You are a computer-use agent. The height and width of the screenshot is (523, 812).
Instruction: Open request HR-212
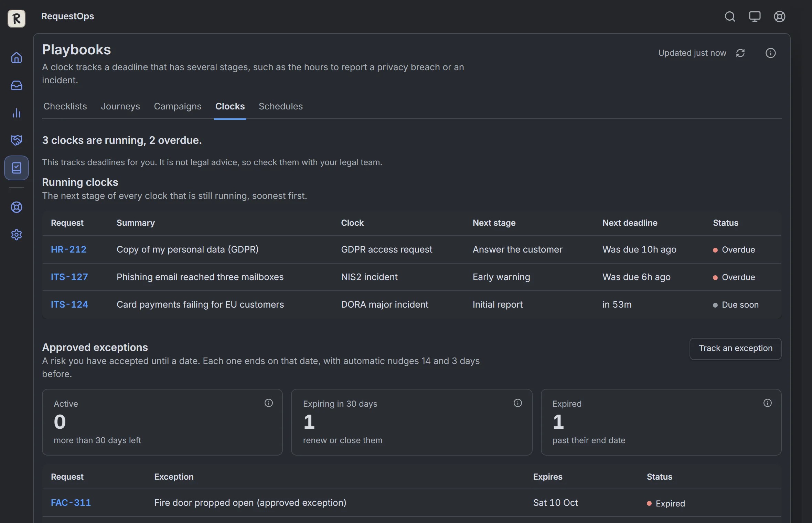[x=68, y=249]
